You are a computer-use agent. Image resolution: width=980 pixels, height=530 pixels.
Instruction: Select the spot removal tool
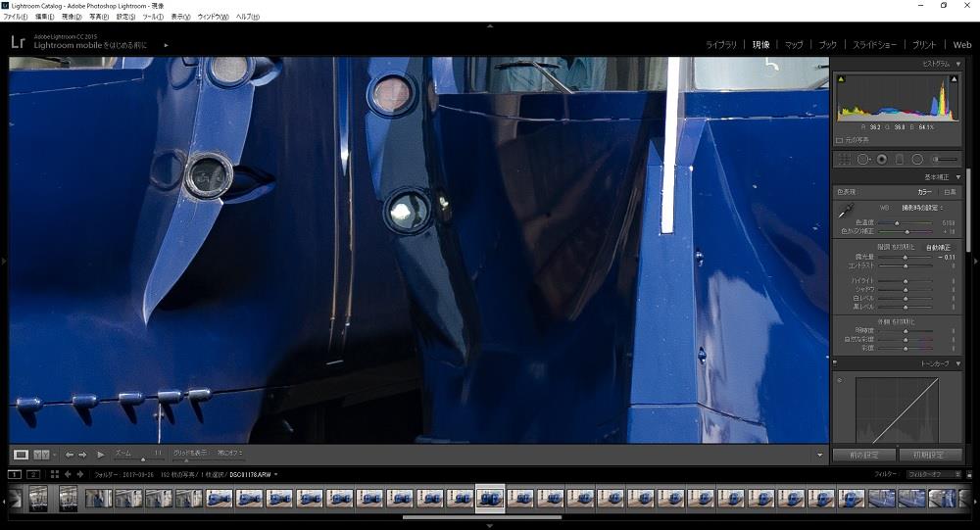pos(863,160)
